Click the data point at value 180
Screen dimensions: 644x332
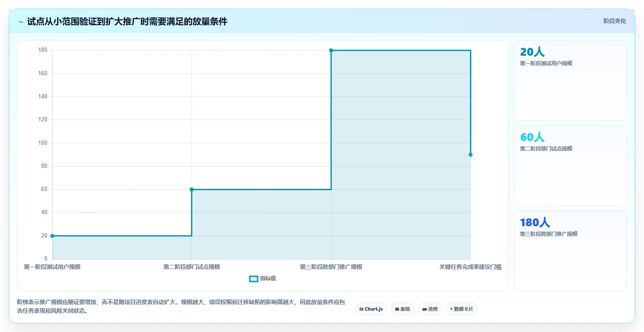click(x=331, y=50)
